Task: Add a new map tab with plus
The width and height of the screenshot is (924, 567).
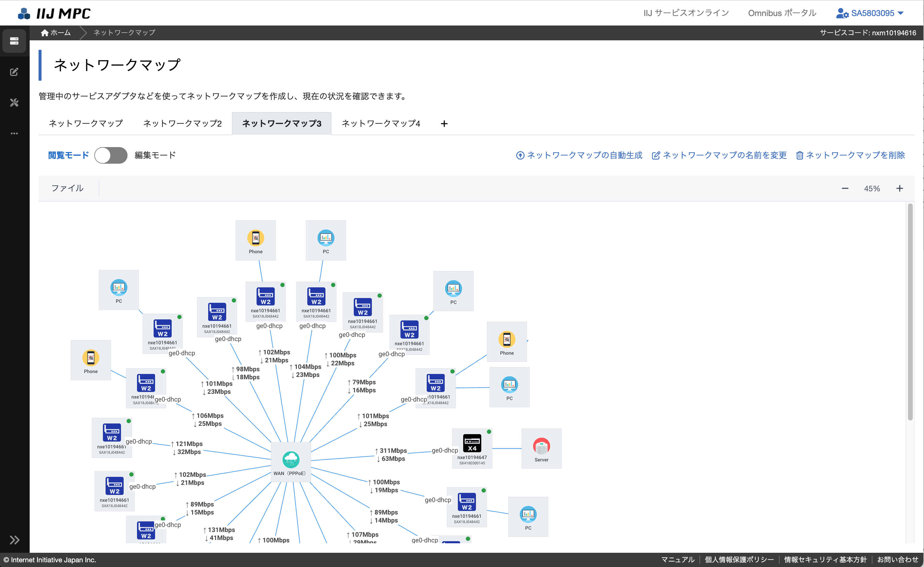Action: click(x=444, y=124)
